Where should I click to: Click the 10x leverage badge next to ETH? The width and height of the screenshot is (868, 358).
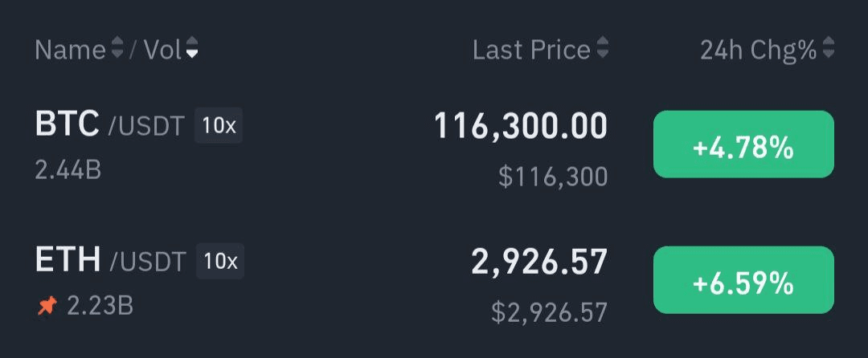(220, 261)
